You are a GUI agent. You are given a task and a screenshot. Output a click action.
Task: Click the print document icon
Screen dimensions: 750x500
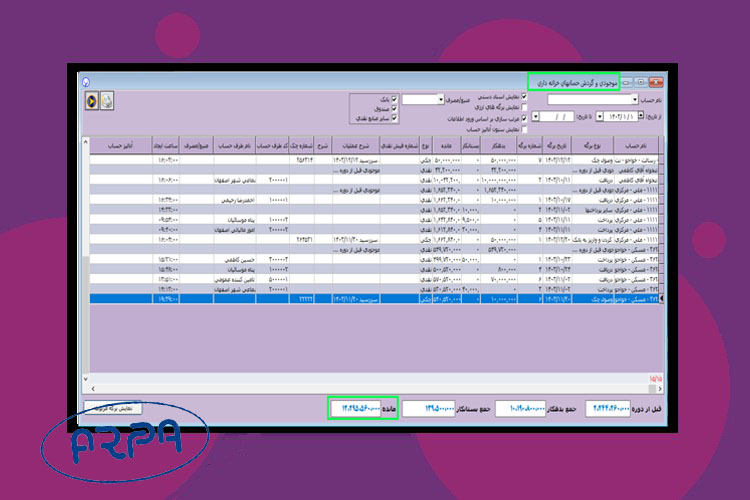[107, 101]
